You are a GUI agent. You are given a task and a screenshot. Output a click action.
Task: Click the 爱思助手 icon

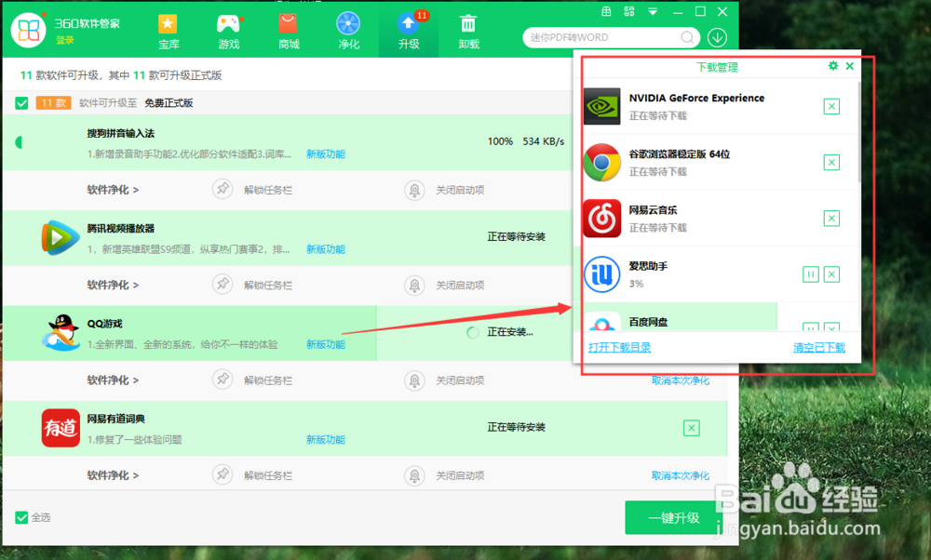click(x=601, y=274)
